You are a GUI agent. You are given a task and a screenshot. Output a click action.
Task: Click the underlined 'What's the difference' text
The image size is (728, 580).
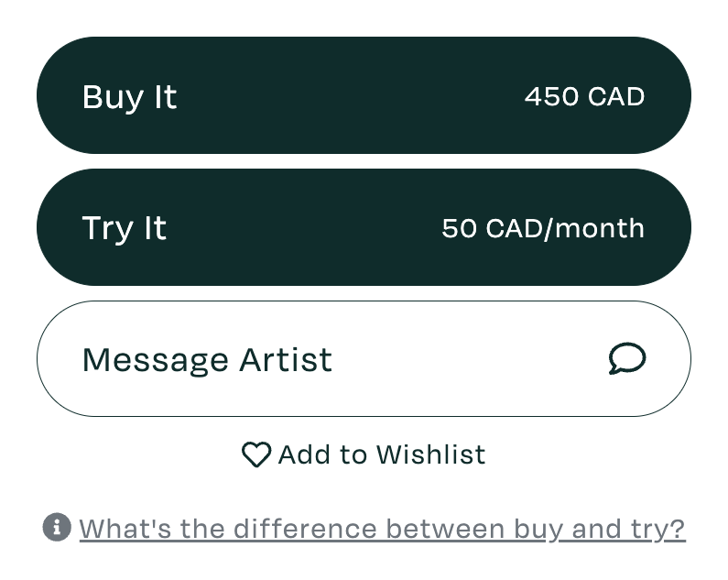point(382,529)
